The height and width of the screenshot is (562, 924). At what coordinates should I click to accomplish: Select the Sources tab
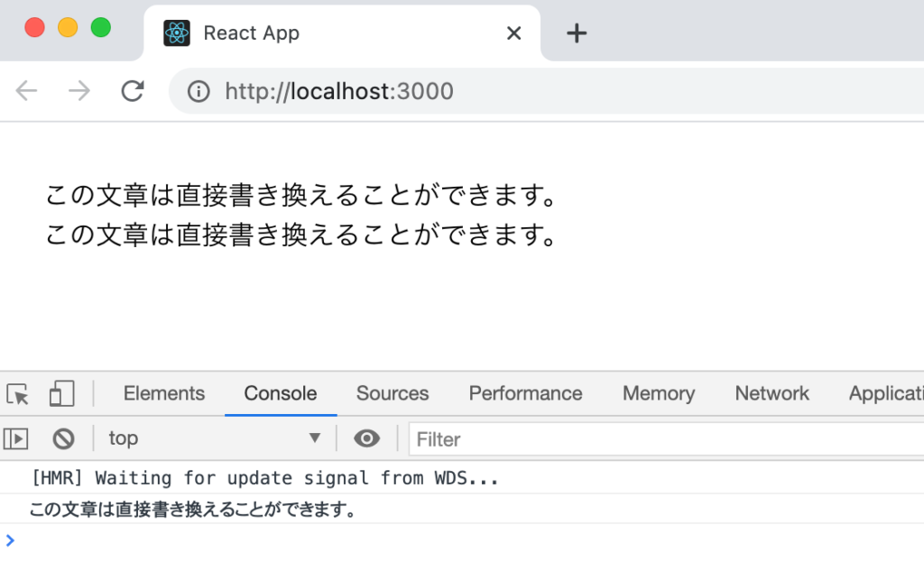point(392,393)
